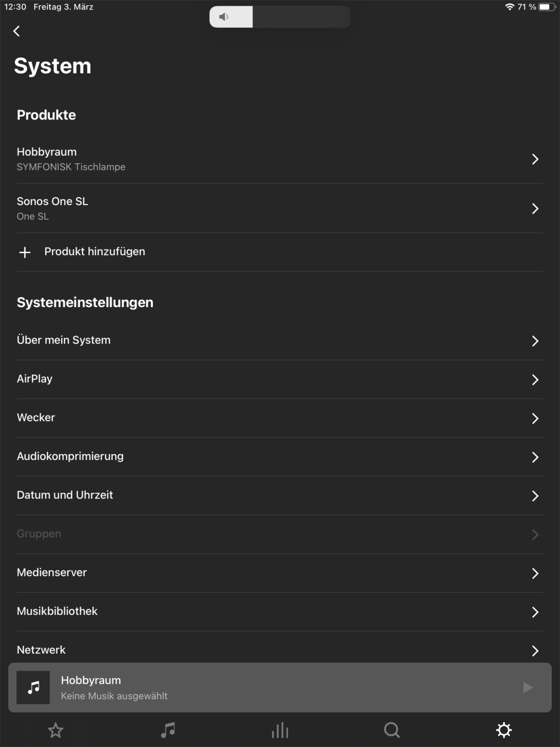Open Wecker settings
This screenshot has height=747, width=560.
click(x=36, y=418)
